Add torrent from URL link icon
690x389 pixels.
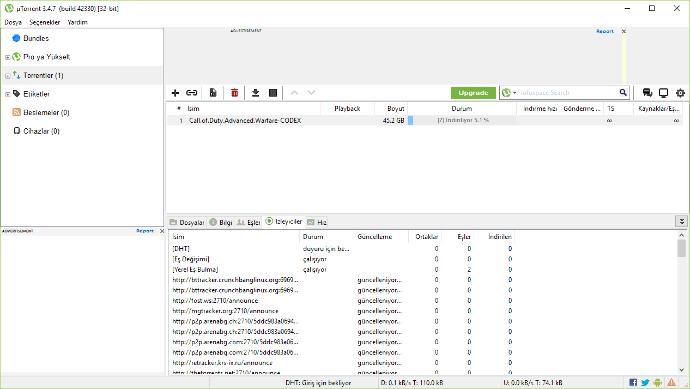[x=191, y=93]
